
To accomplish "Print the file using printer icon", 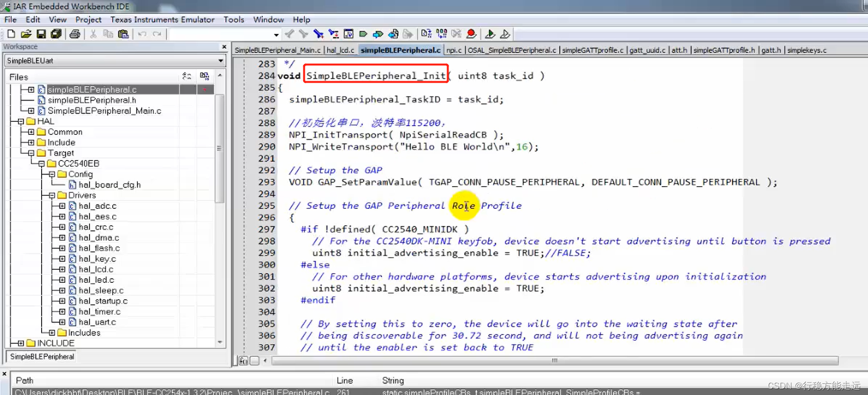I will [x=75, y=34].
